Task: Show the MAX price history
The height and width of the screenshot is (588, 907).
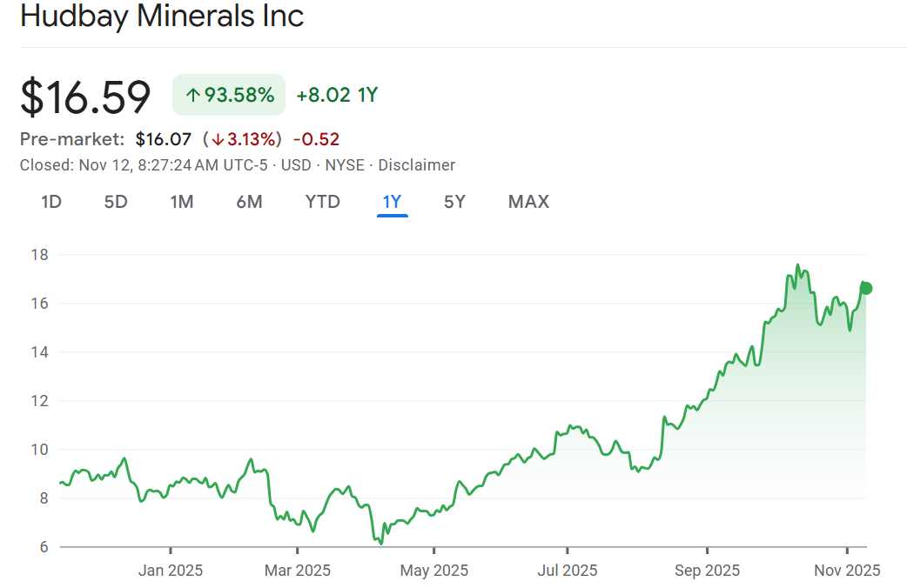Action: [528, 202]
